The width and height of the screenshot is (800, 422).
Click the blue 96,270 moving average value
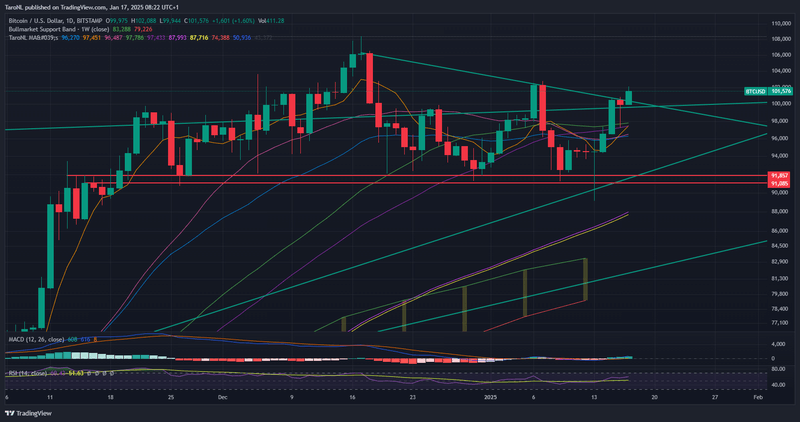pyautogui.click(x=70, y=38)
